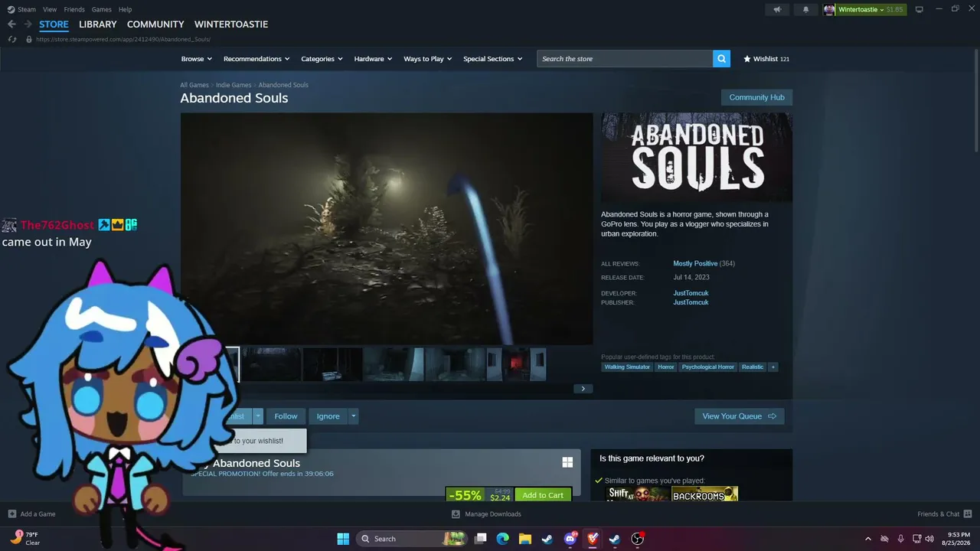Expand the Special Sections dropdown
The width and height of the screenshot is (980, 551).
click(x=493, y=59)
